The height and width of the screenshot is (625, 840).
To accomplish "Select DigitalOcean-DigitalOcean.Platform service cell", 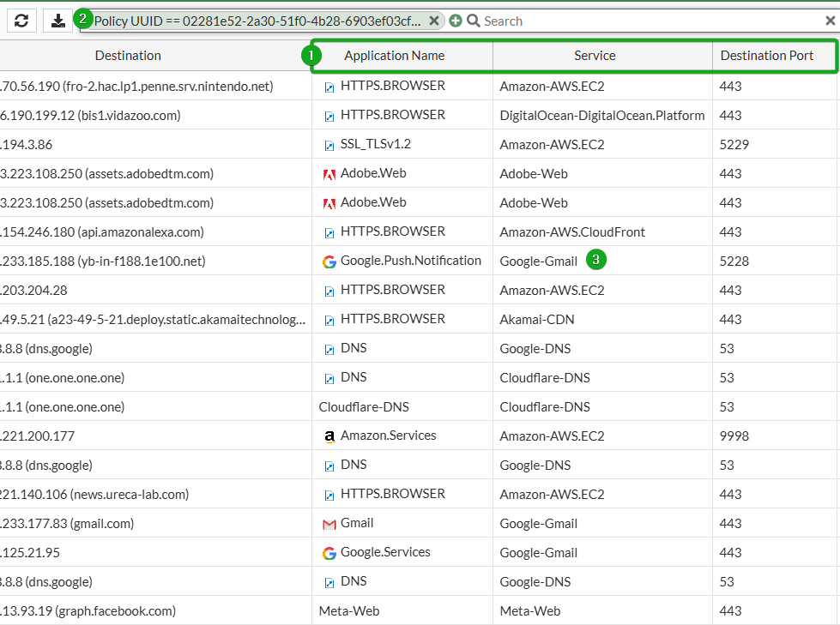I will (602, 116).
